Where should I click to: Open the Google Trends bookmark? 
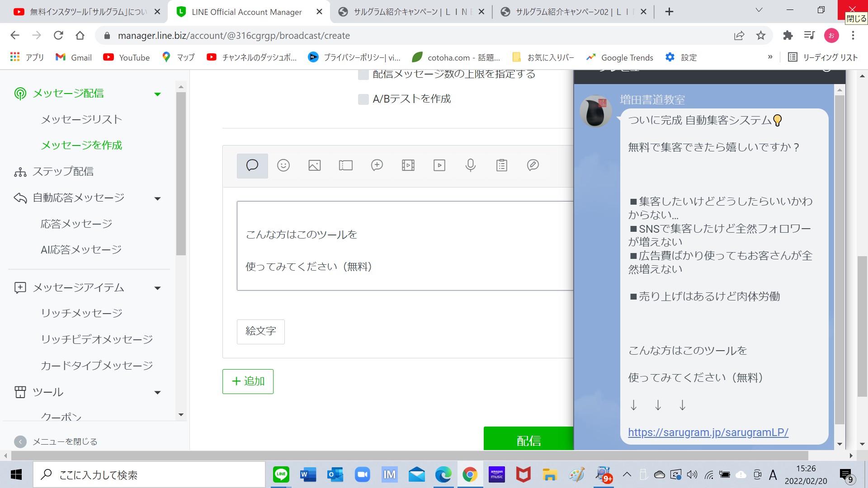[620, 57]
